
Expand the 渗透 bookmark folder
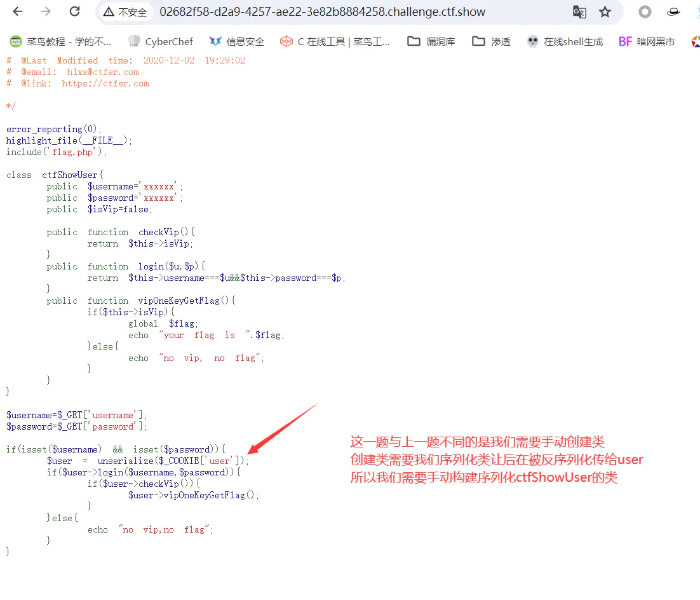(x=492, y=41)
